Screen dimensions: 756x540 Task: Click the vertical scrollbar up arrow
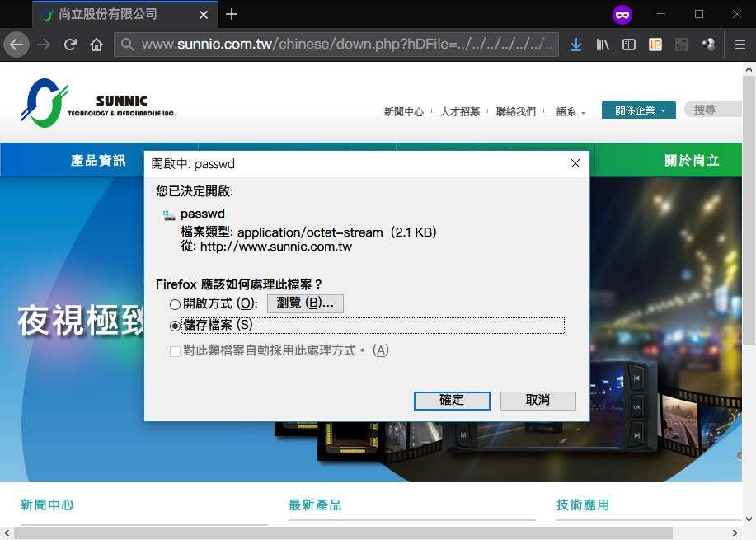tap(749, 69)
